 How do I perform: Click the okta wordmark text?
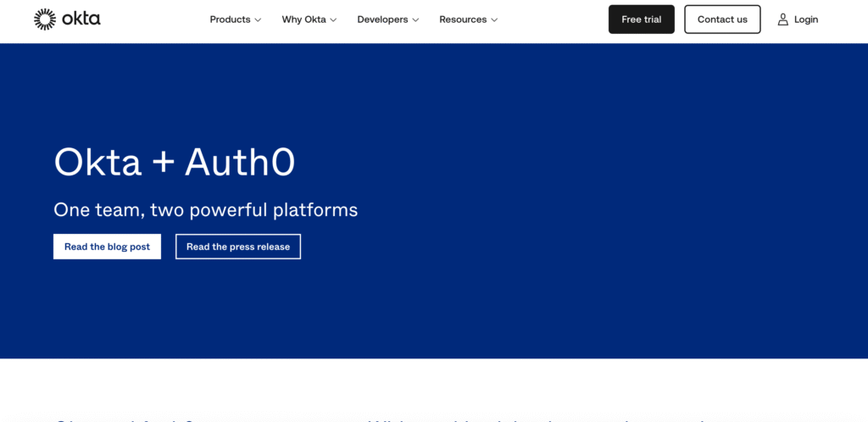coord(81,19)
